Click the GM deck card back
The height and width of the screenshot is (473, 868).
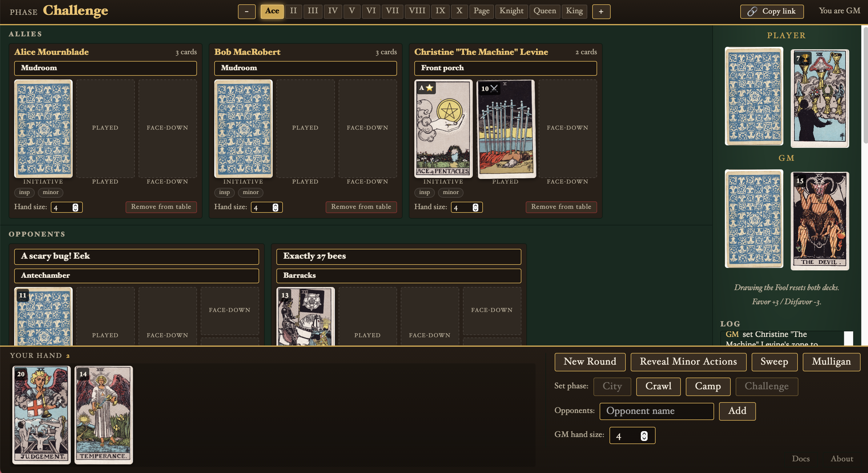click(x=754, y=218)
